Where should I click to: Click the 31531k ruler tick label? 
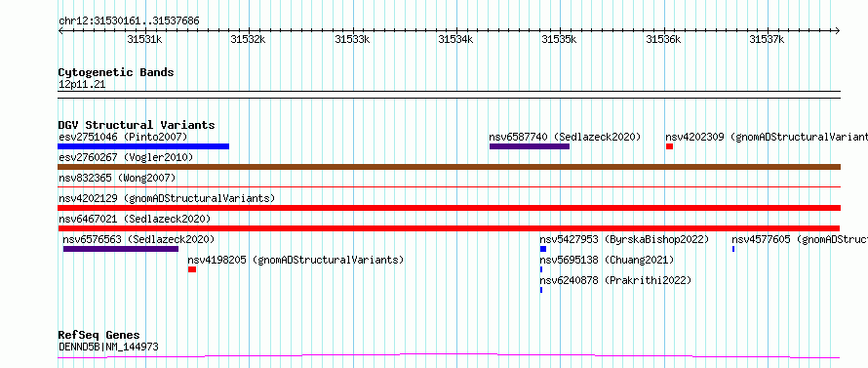[x=144, y=39]
